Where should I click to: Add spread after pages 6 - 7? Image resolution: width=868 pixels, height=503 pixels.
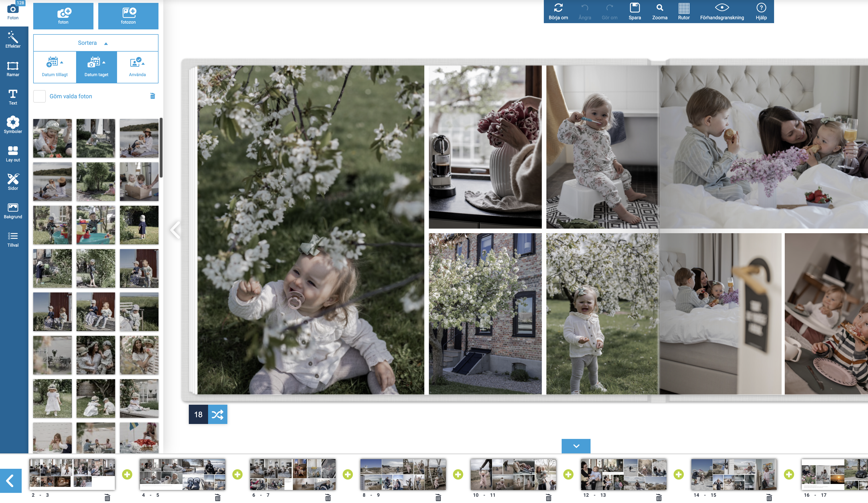[x=348, y=474]
